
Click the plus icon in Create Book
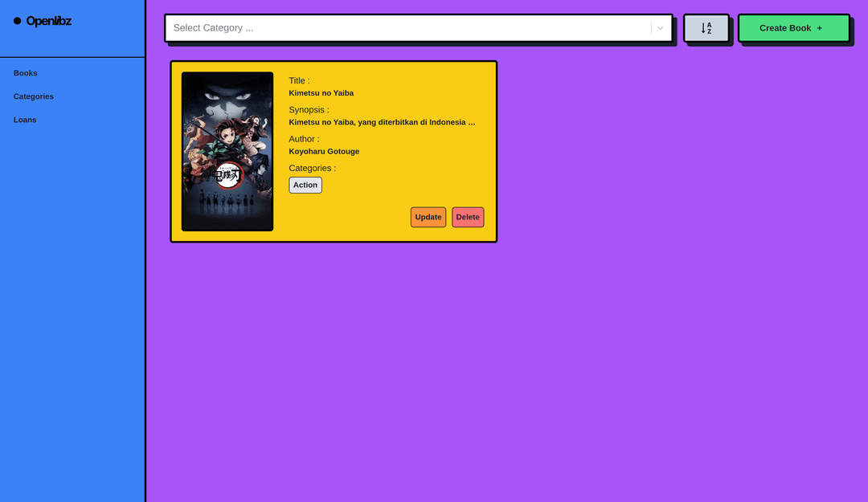819,28
